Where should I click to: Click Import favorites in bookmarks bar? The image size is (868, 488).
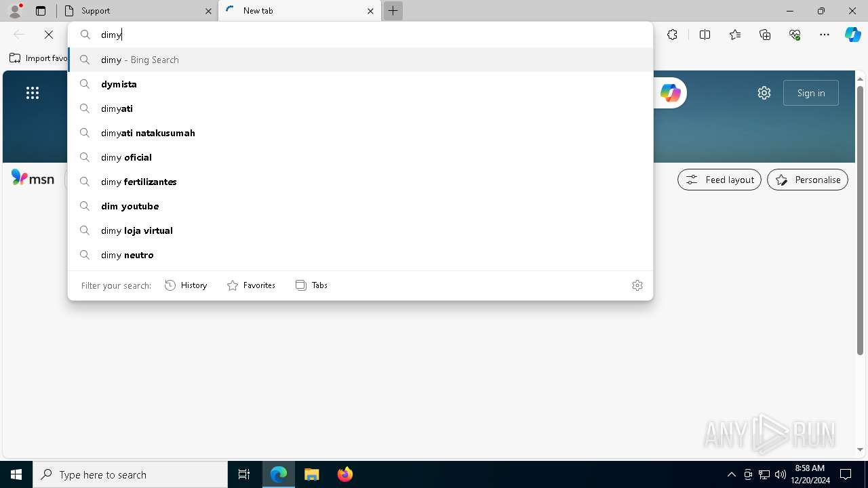click(39, 58)
